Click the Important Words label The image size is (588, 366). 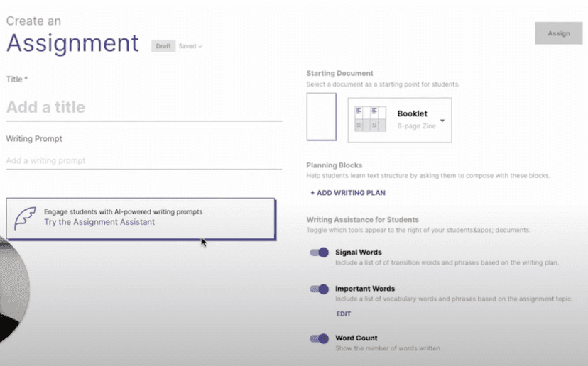(x=364, y=289)
